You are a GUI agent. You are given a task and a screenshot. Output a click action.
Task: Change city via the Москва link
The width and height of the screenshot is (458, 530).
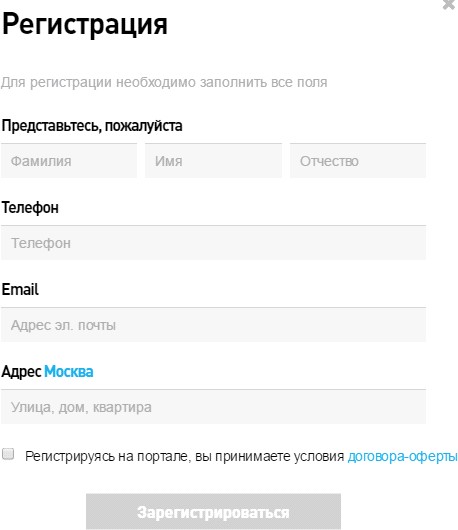pyautogui.click(x=69, y=371)
